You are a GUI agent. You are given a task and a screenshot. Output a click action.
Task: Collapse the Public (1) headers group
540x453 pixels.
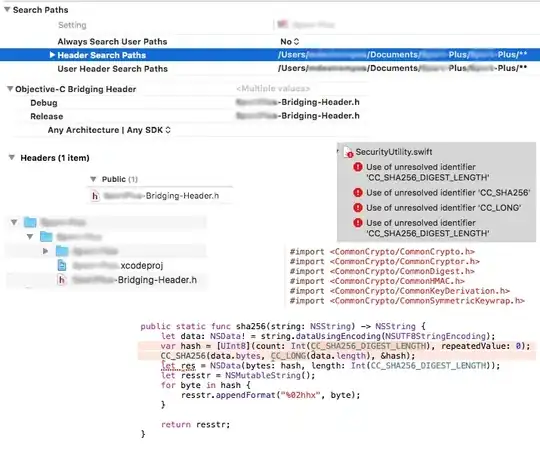(93, 179)
